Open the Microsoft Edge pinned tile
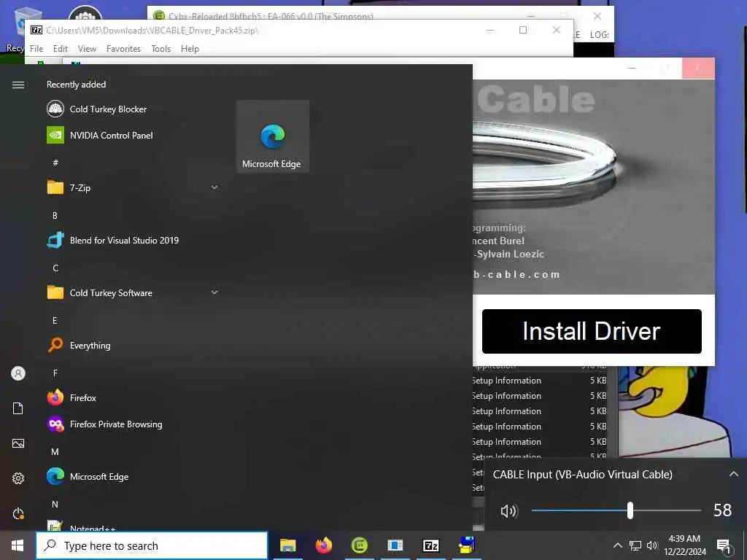747x560 pixels. pyautogui.click(x=273, y=136)
